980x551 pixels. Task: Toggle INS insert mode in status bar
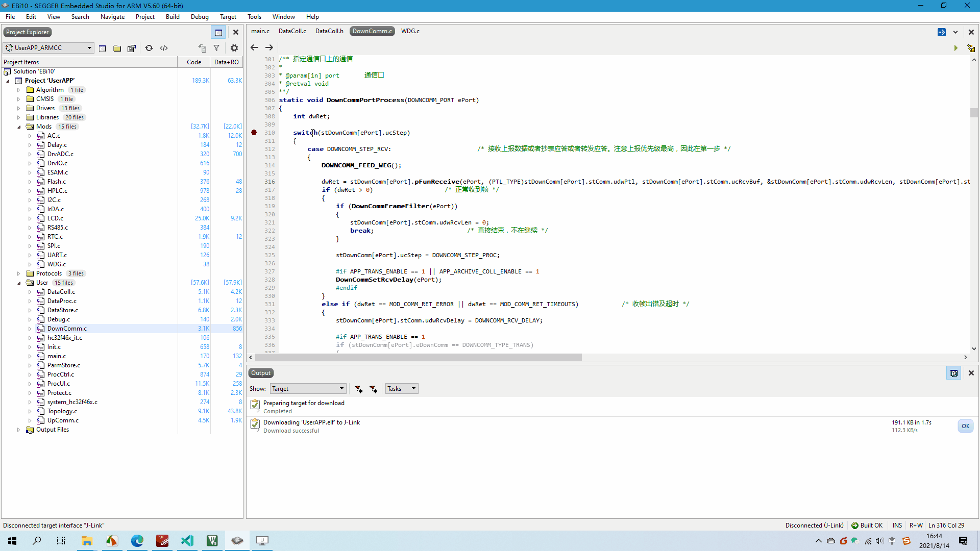(897, 525)
